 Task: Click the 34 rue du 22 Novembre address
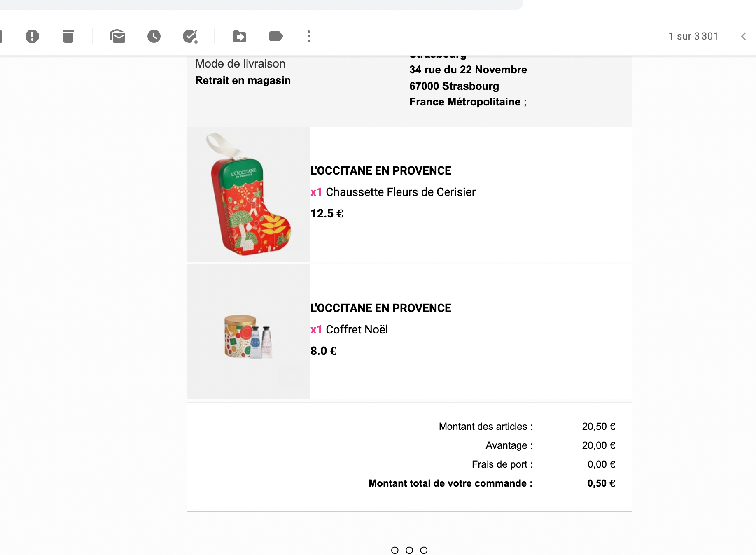(468, 70)
